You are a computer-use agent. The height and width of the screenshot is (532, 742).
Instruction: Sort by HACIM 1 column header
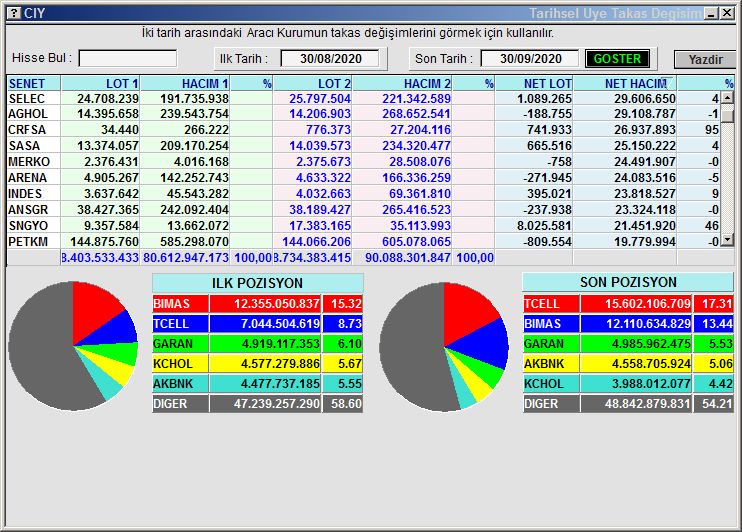click(x=185, y=83)
